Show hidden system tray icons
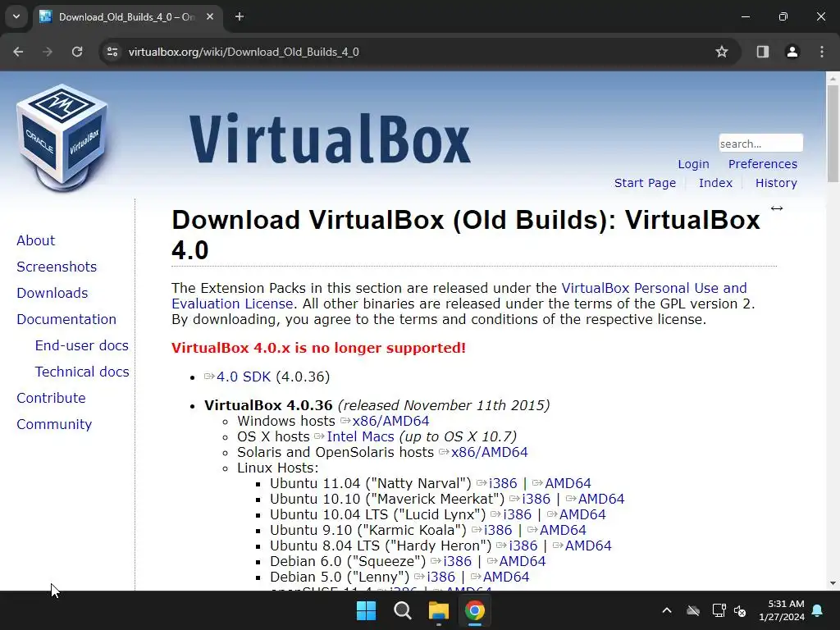 coord(666,610)
